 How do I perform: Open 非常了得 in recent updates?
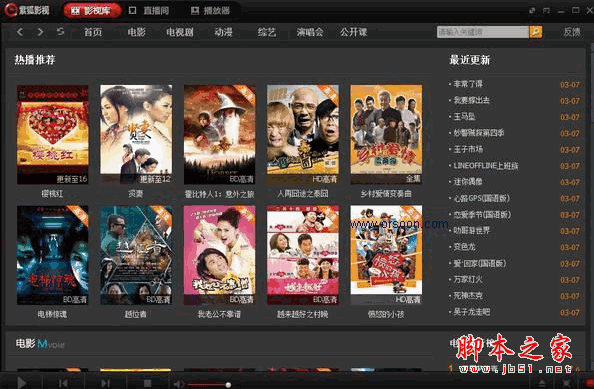coord(468,84)
